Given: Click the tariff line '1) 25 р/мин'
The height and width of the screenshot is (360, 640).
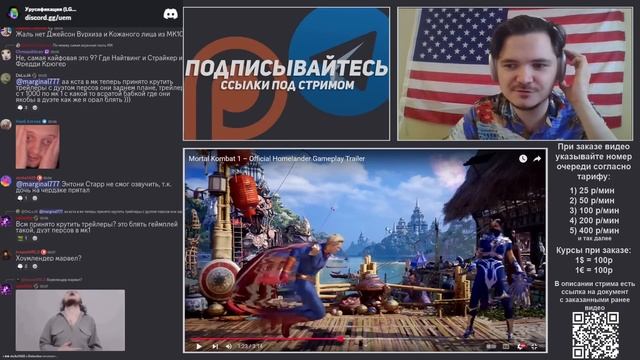Looking at the screenshot, I should [592, 191].
